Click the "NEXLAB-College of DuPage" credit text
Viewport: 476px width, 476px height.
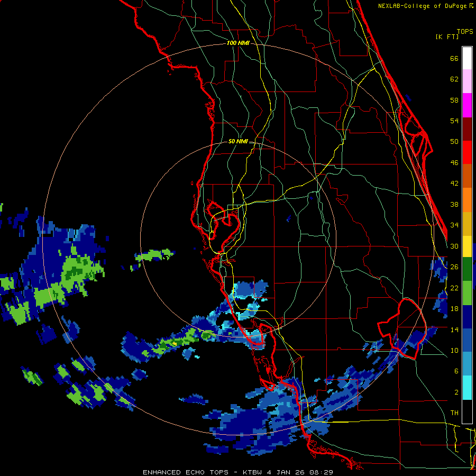[x=423, y=6]
